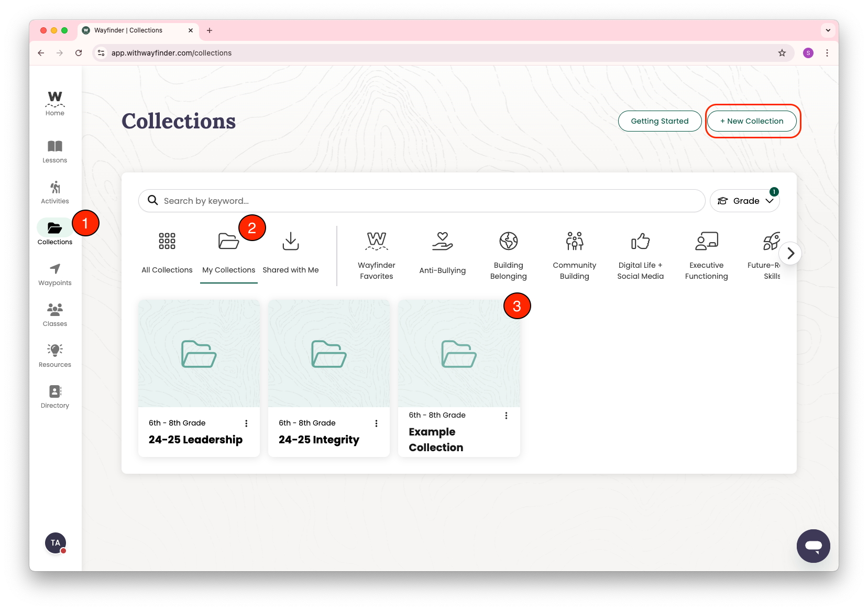Bookmark this page with the star
Viewport: 868px width, 610px height.
pyautogui.click(x=782, y=53)
